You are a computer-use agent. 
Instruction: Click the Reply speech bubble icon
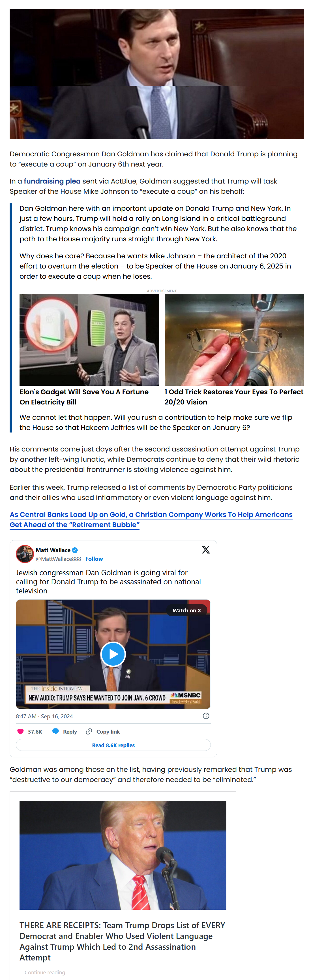click(55, 731)
